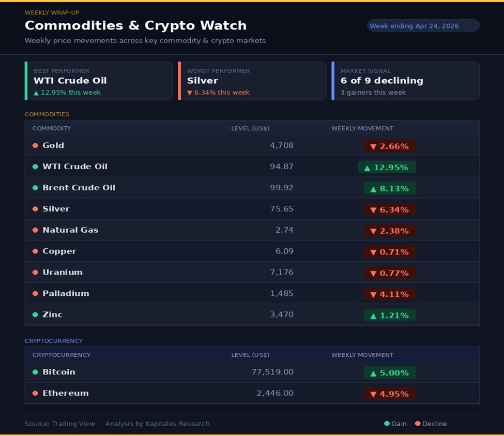Image resolution: width=504 pixels, height=436 pixels.
Task: Open the Market Signal 6 of 9 declining card
Action: pos(406,81)
